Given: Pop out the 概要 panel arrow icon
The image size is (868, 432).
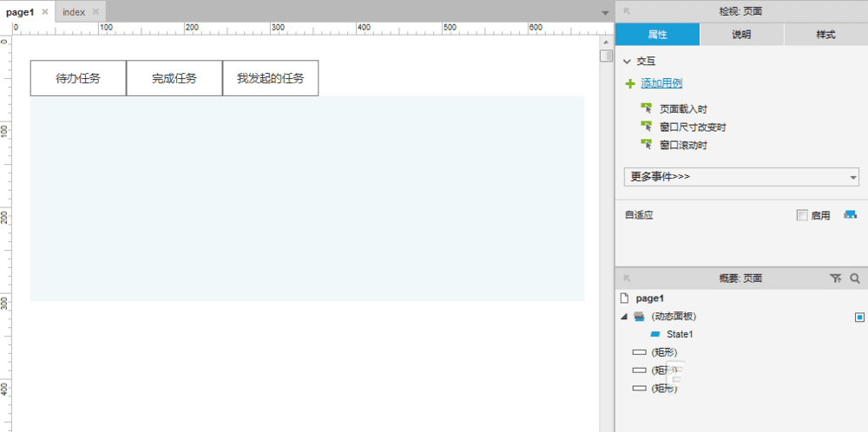Looking at the screenshot, I should tap(627, 278).
